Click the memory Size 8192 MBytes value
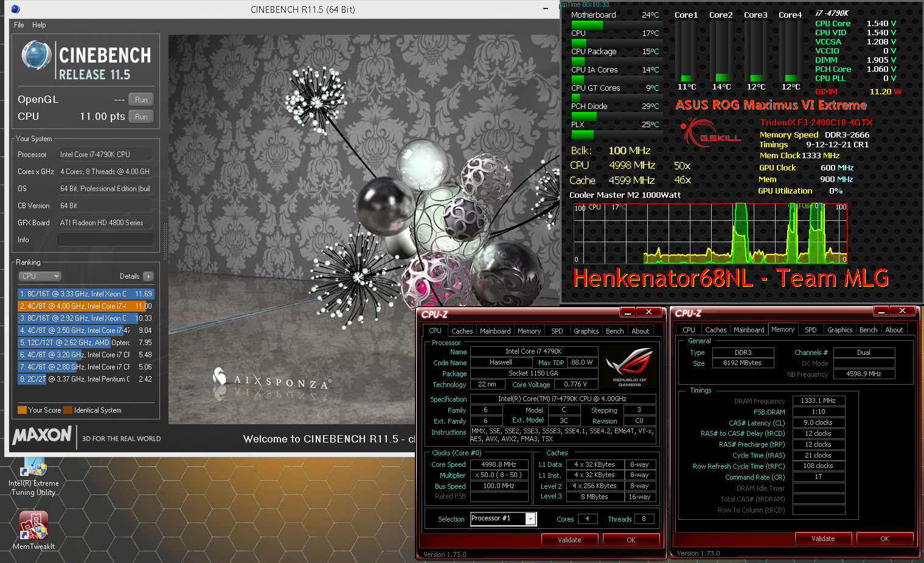 pyautogui.click(x=743, y=363)
